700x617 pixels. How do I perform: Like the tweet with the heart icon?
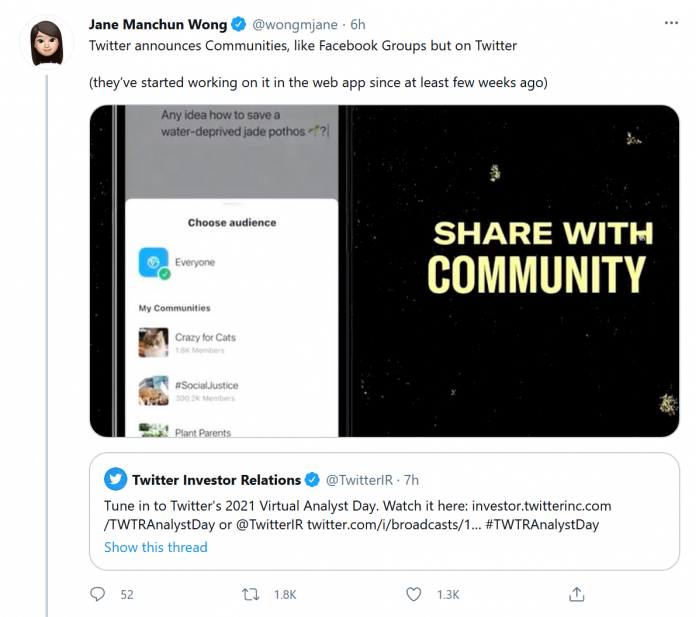click(x=414, y=594)
